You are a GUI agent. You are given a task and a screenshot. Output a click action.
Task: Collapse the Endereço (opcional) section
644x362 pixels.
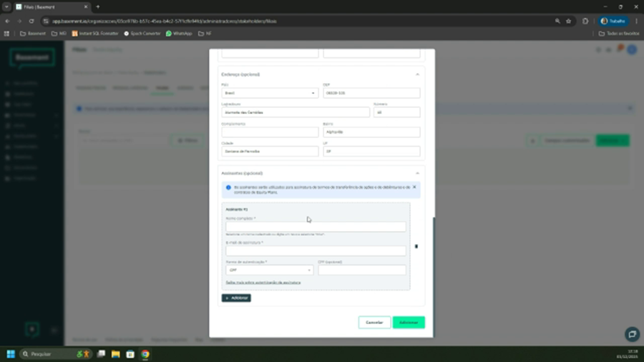point(417,74)
